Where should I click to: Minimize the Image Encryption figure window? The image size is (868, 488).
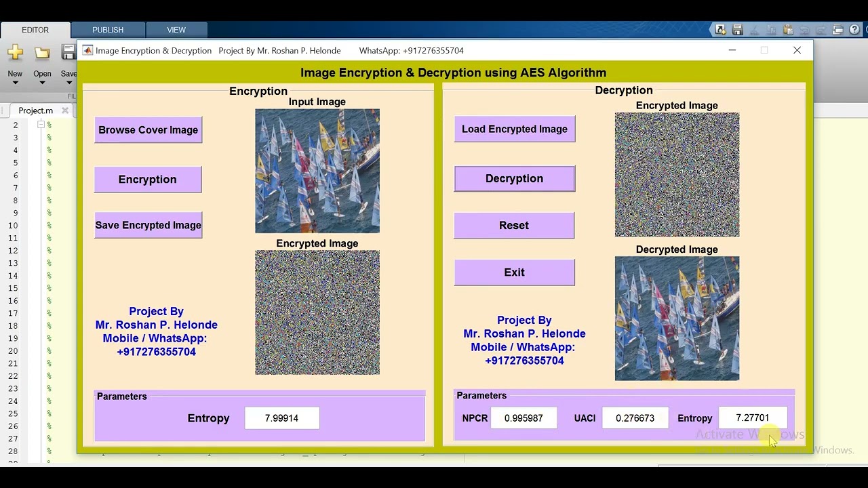click(x=732, y=50)
